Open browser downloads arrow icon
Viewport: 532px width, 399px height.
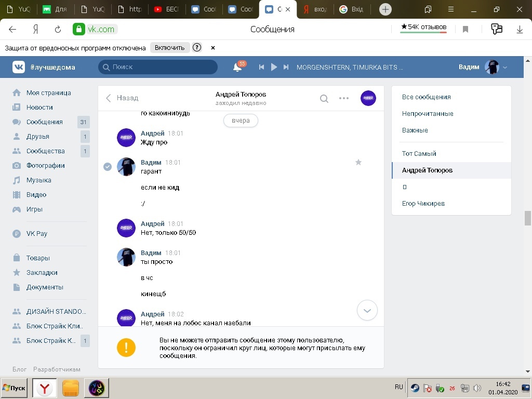(x=520, y=30)
